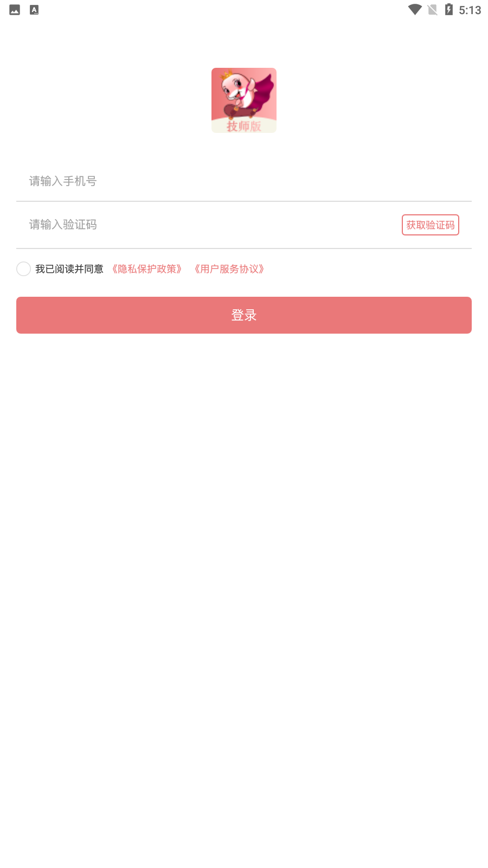Screen dimensions: 488x868
Task: Tap the 5:13 clock in status bar
Action: coord(470,10)
